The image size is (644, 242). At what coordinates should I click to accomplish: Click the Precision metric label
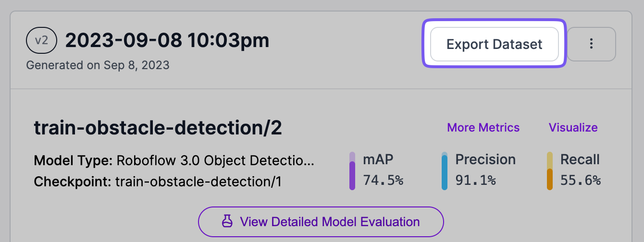tap(485, 159)
